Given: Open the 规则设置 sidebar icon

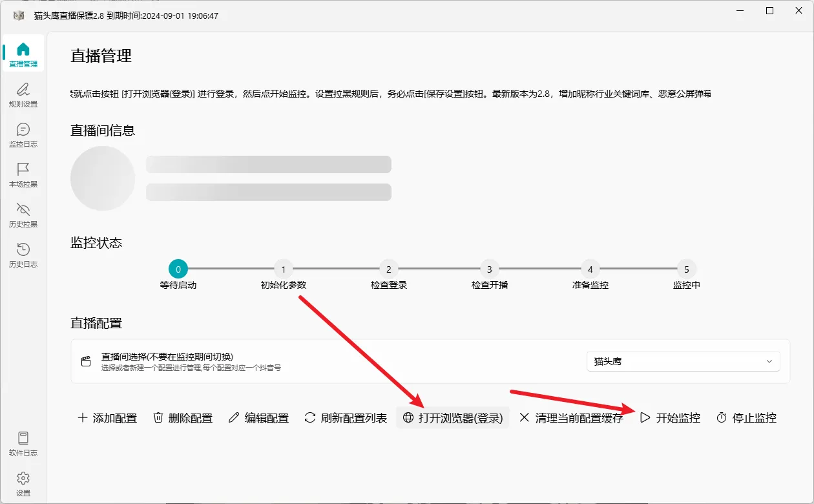Looking at the screenshot, I should (23, 94).
